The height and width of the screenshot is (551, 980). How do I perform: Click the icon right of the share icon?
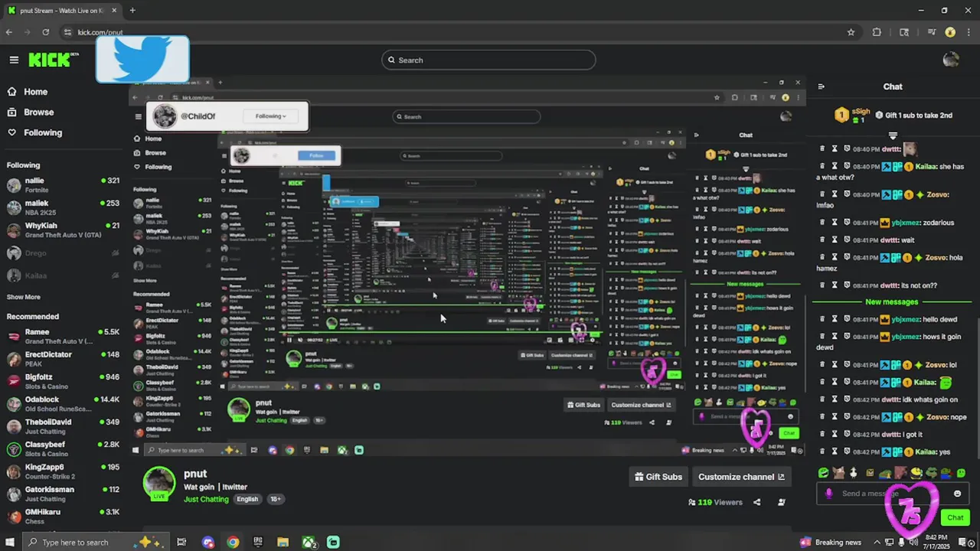782,502
